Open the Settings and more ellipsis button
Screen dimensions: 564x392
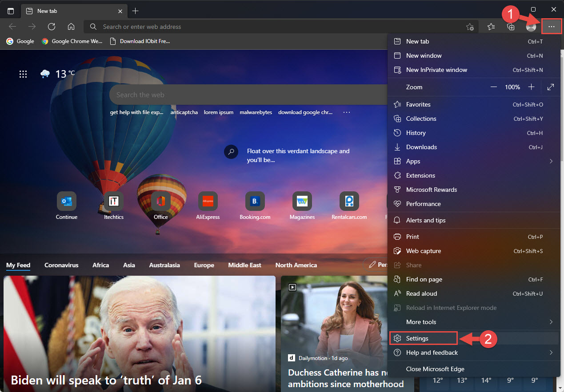coord(552,27)
